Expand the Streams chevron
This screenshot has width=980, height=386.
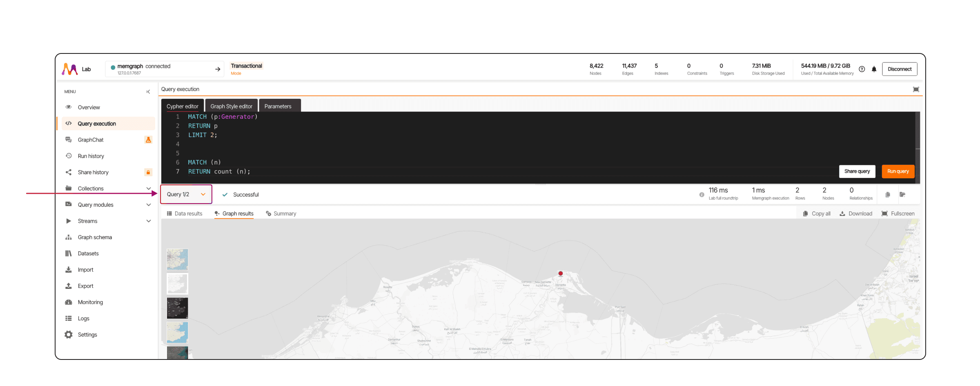[x=149, y=221]
